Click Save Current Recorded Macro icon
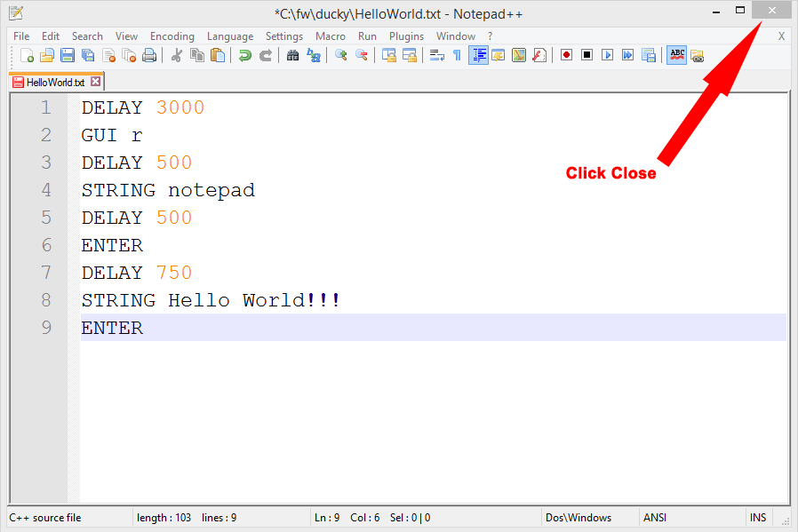This screenshot has height=532, width=798. pos(649,55)
